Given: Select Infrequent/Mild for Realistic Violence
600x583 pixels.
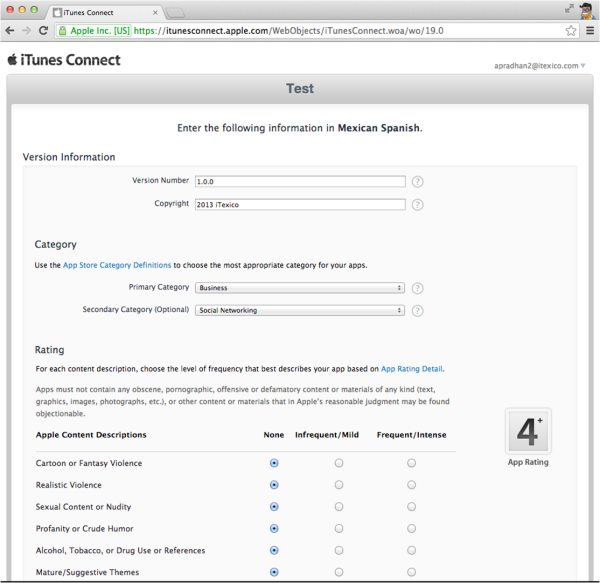Looking at the screenshot, I should 339,485.
